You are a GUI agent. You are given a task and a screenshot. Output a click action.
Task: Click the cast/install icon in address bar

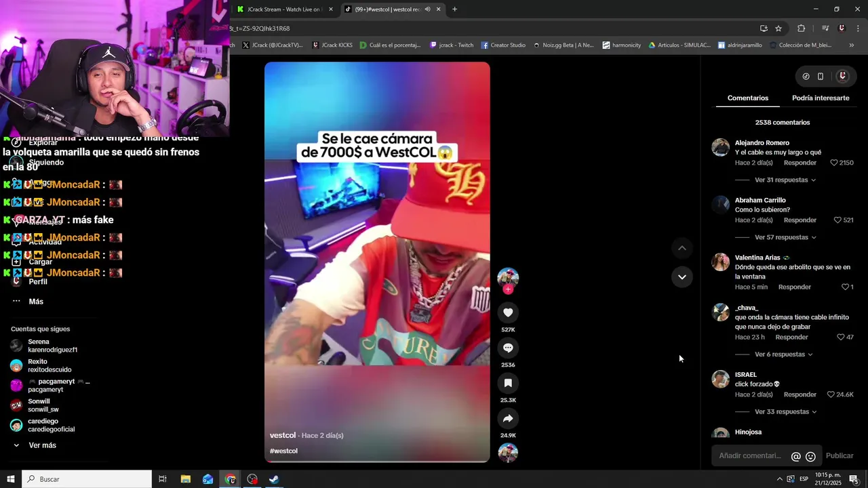764,28
